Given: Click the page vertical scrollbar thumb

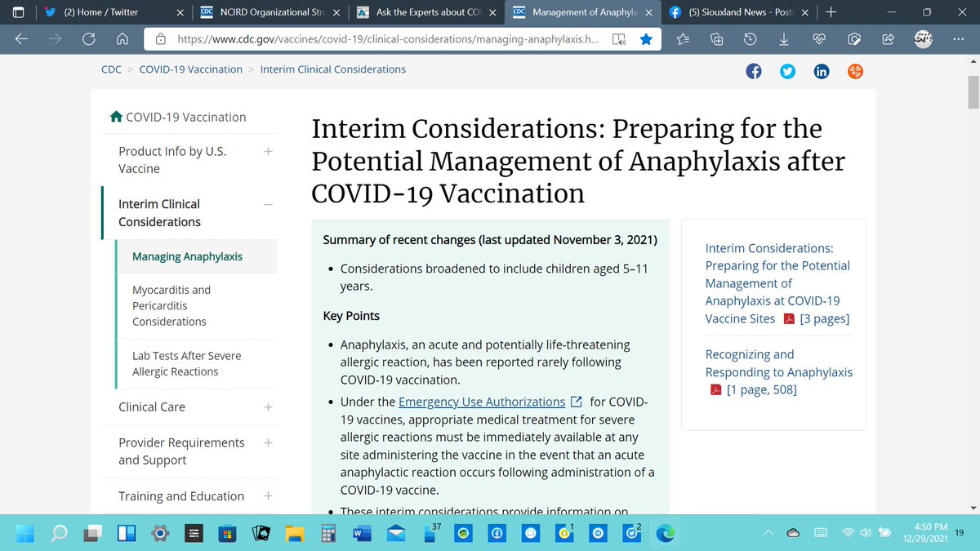Looking at the screenshot, I should click(x=973, y=93).
